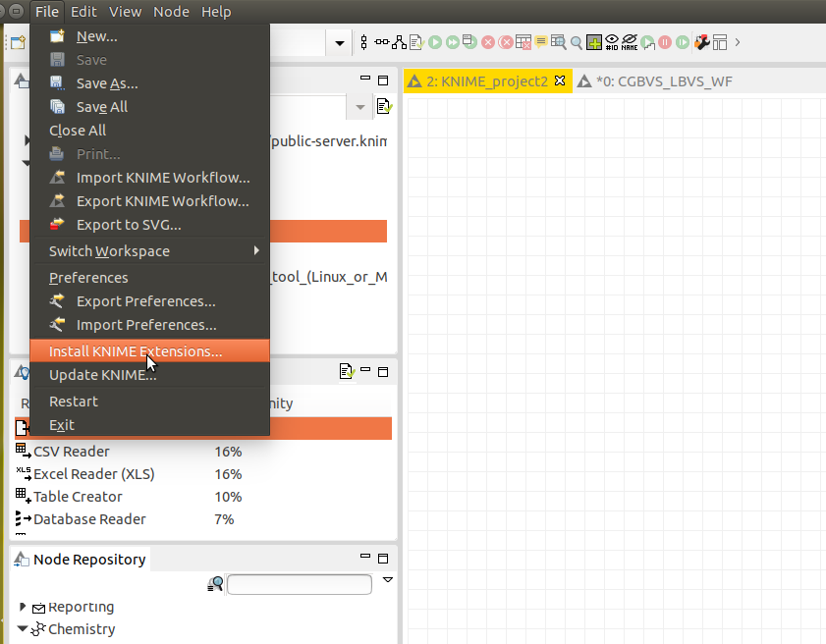This screenshot has height=644, width=826.
Task: Click the yellow node comment icon
Action: point(540,41)
